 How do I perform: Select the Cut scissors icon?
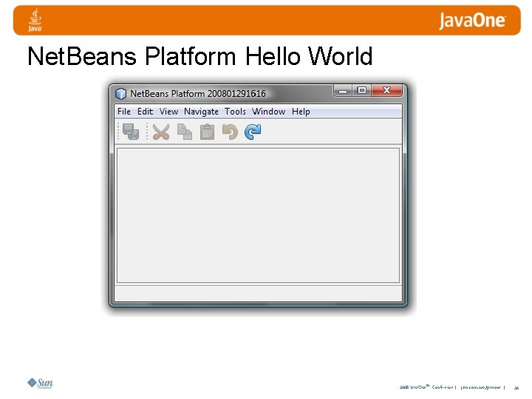[161, 132]
